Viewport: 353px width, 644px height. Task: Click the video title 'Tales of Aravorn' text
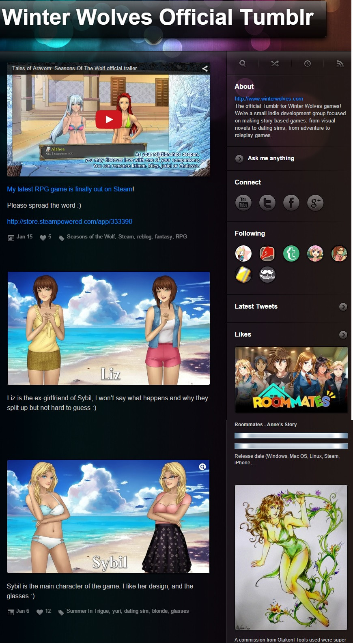pyautogui.click(x=74, y=68)
